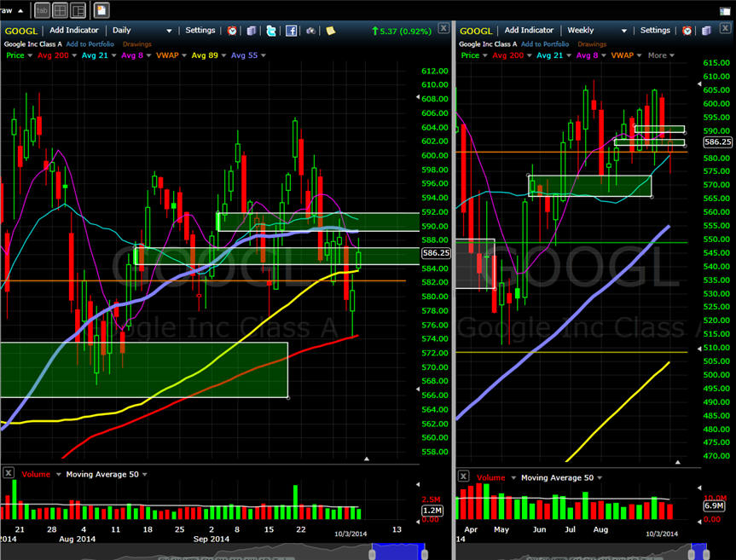Open Settings in Daily chart
Screen dimensions: 736x560
(200, 30)
